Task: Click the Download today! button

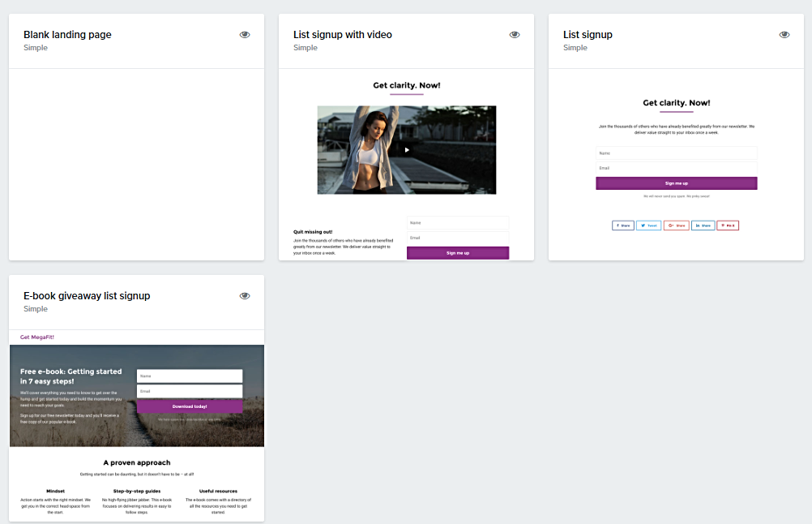Action: [x=190, y=406]
